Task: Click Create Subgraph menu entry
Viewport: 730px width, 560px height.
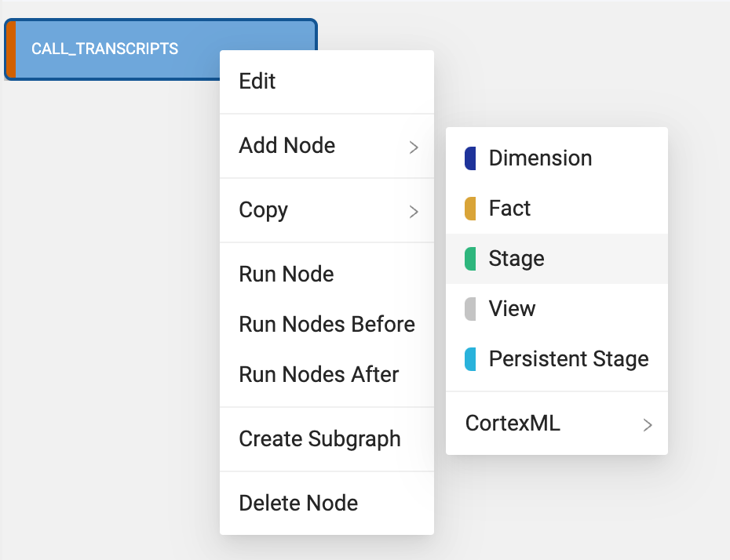Action: point(319,439)
